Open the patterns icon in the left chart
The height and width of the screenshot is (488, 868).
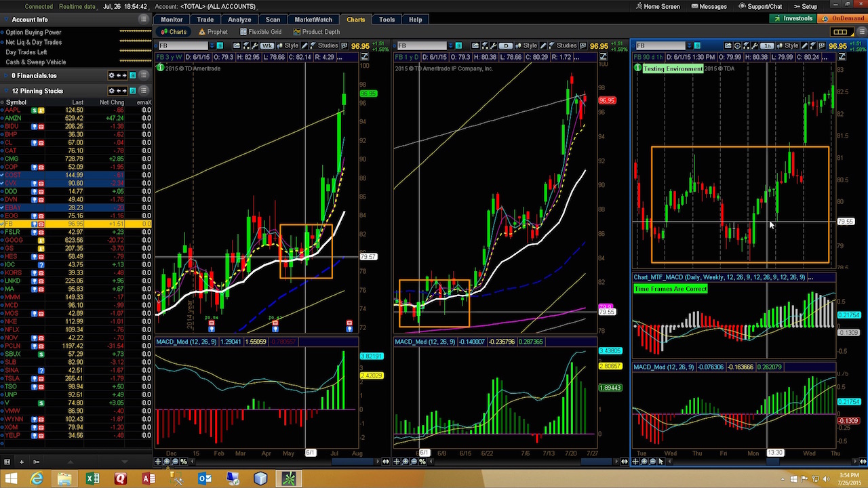tap(344, 46)
